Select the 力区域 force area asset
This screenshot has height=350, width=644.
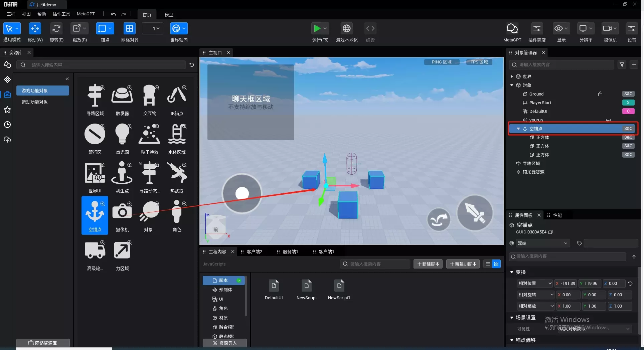click(122, 254)
